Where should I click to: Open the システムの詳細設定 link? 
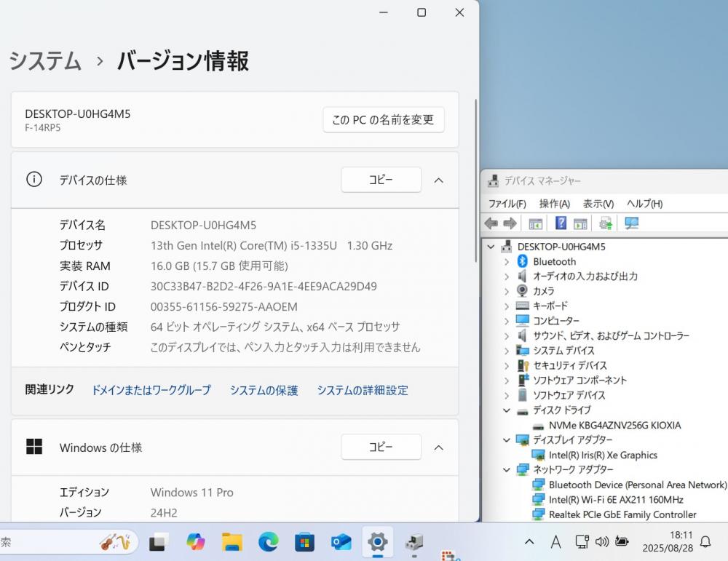pos(363,390)
